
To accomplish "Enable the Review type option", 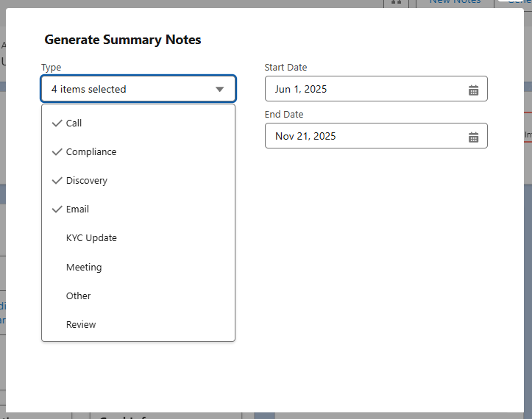I will (x=81, y=325).
